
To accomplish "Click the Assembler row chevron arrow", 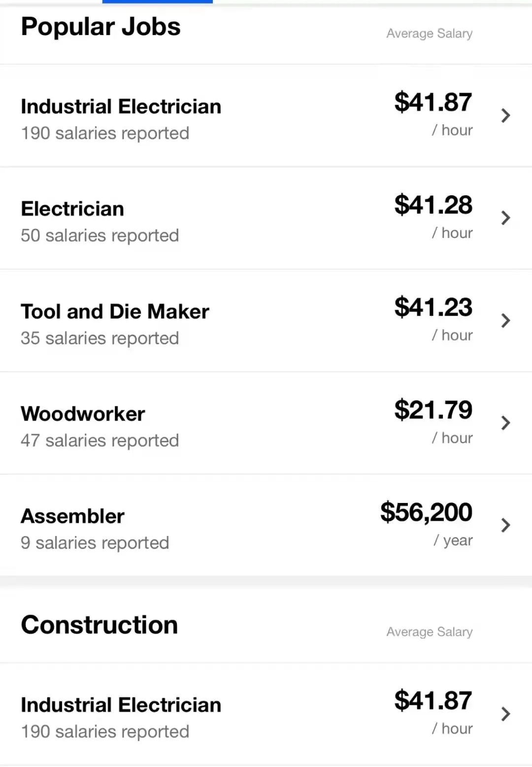I will pyautogui.click(x=505, y=525).
